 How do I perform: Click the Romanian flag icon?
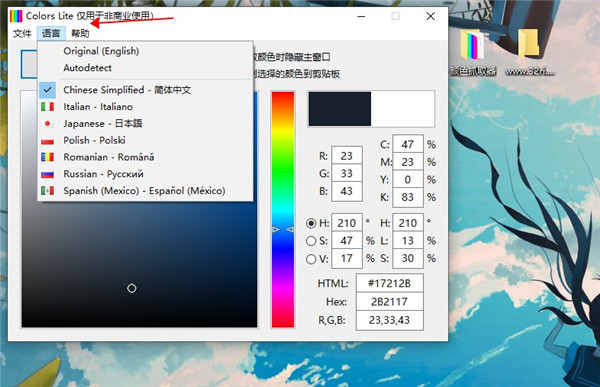[47, 157]
